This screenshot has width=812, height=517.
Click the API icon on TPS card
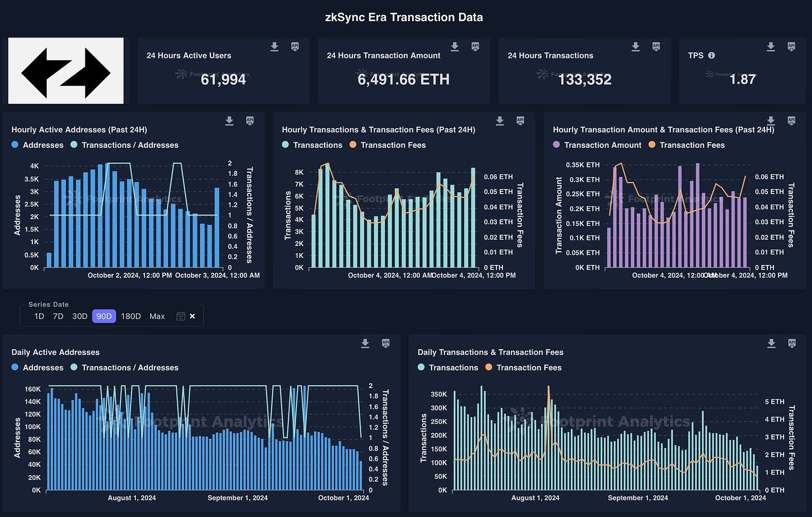tap(791, 47)
